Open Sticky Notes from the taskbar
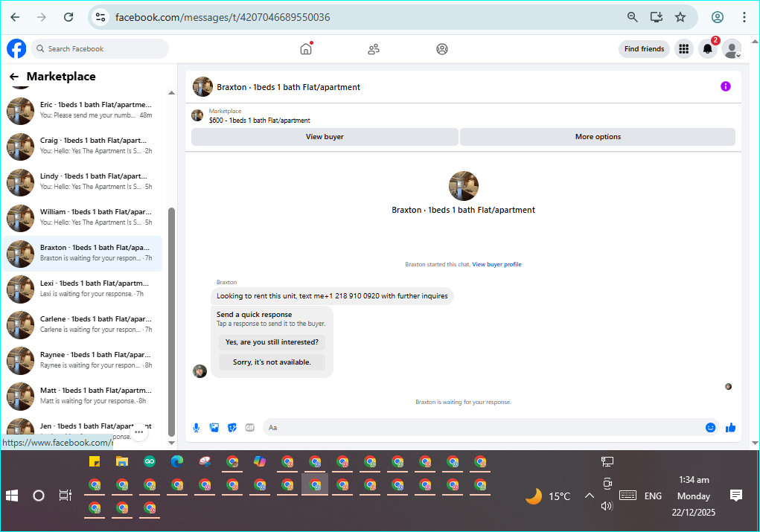The height and width of the screenshot is (532, 760). [95, 462]
